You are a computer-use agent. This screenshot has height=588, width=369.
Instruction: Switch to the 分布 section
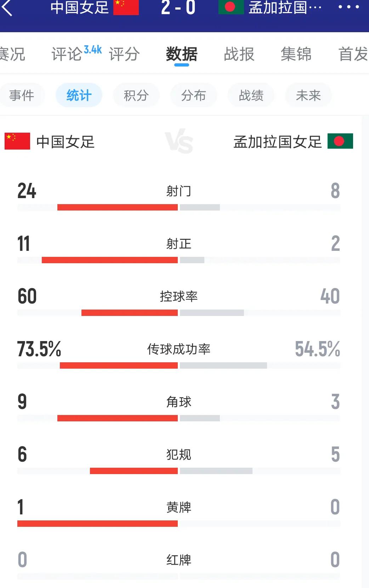[x=194, y=95]
